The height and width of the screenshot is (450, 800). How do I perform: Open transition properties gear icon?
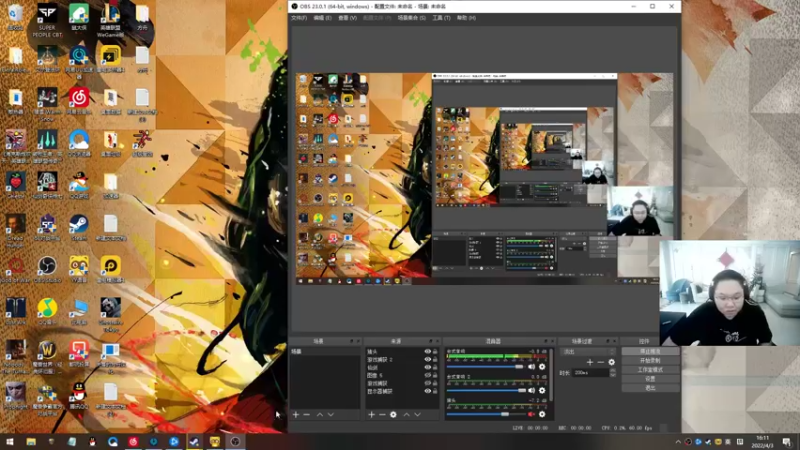(611, 362)
